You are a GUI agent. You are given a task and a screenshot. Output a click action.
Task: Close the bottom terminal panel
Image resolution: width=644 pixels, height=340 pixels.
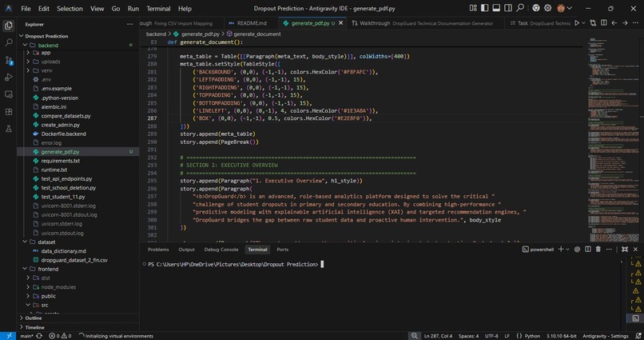pyautogui.click(x=635, y=249)
